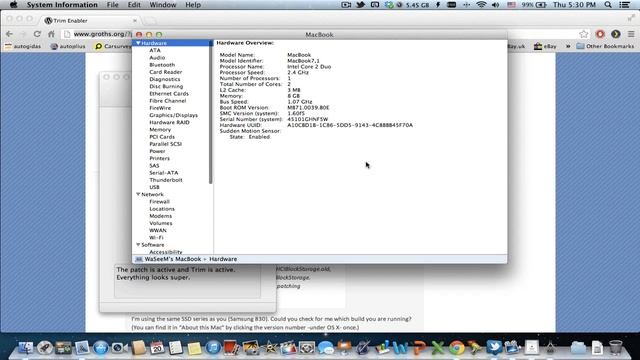Select Power in the Hardware list

pyautogui.click(x=157, y=151)
